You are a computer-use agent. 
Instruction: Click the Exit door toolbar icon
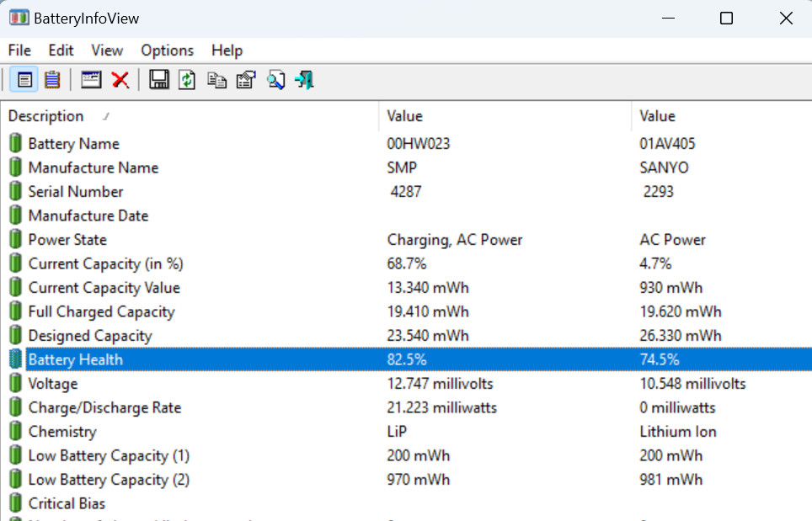tap(304, 80)
